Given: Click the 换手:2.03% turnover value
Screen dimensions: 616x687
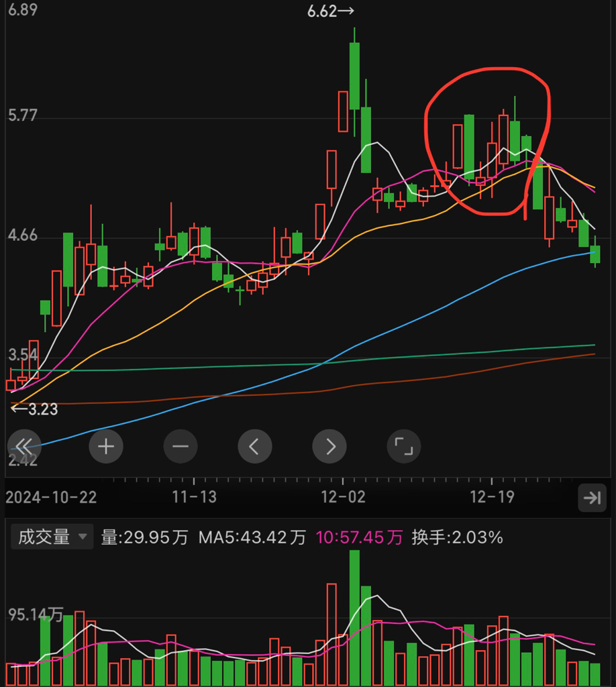Looking at the screenshot, I should click(x=457, y=537).
